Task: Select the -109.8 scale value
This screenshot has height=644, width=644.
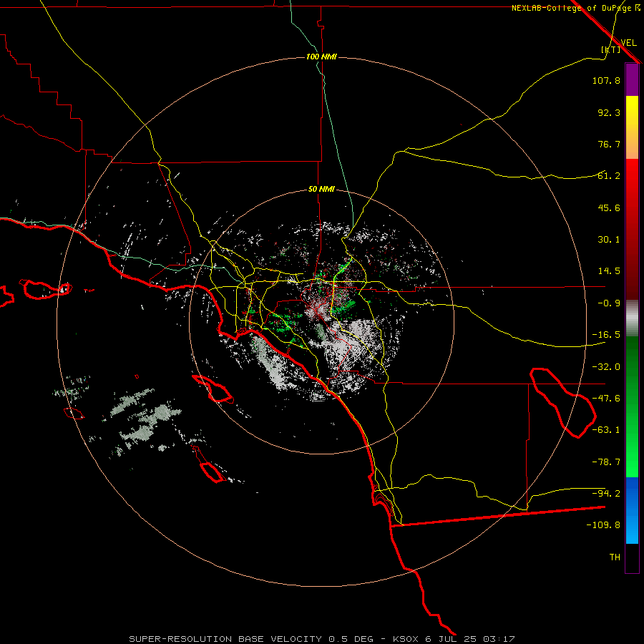Action: tap(603, 525)
